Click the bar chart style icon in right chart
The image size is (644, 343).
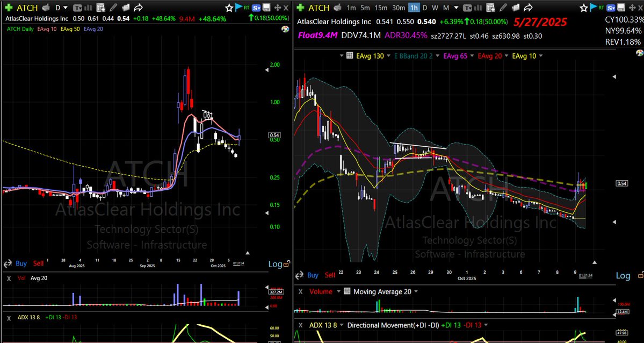tap(478, 8)
